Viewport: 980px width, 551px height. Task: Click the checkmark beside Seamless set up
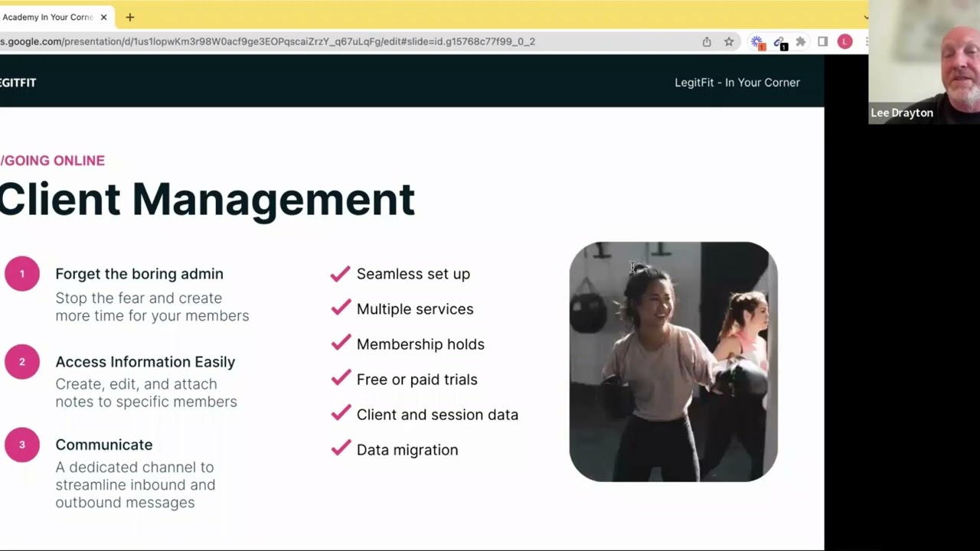[341, 273]
